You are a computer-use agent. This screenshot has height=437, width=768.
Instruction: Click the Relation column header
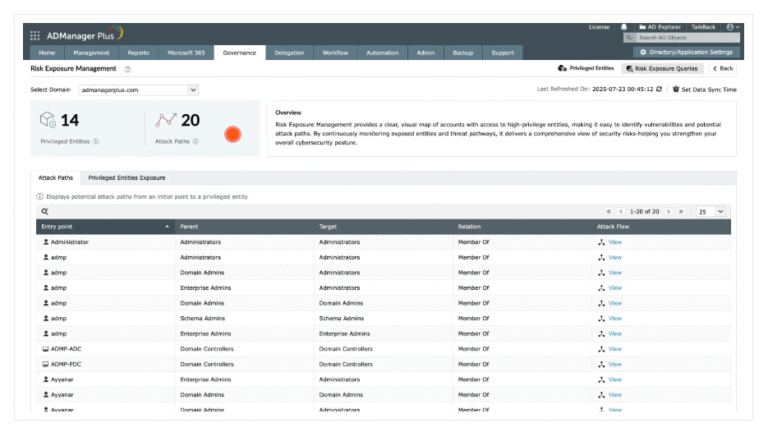(x=523, y=226)
